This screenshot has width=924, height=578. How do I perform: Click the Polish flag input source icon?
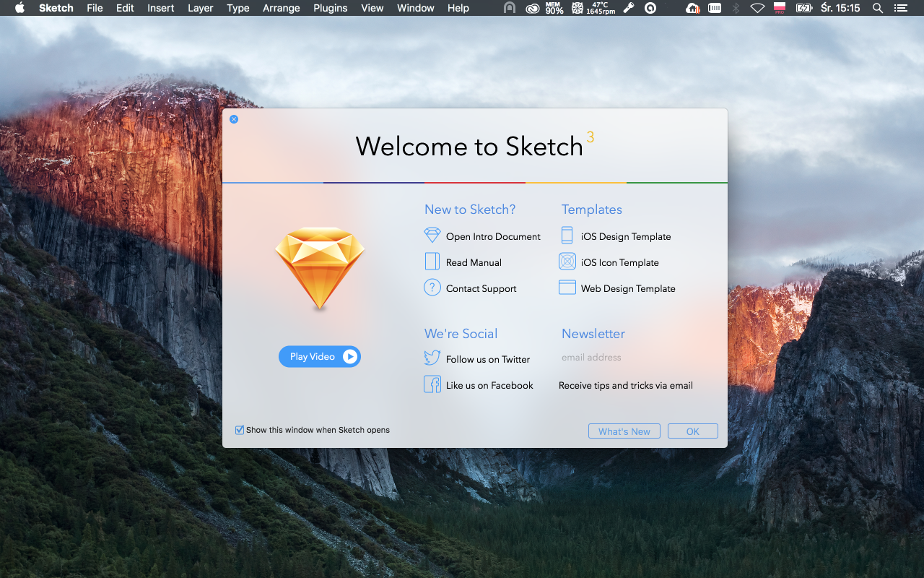779,8
